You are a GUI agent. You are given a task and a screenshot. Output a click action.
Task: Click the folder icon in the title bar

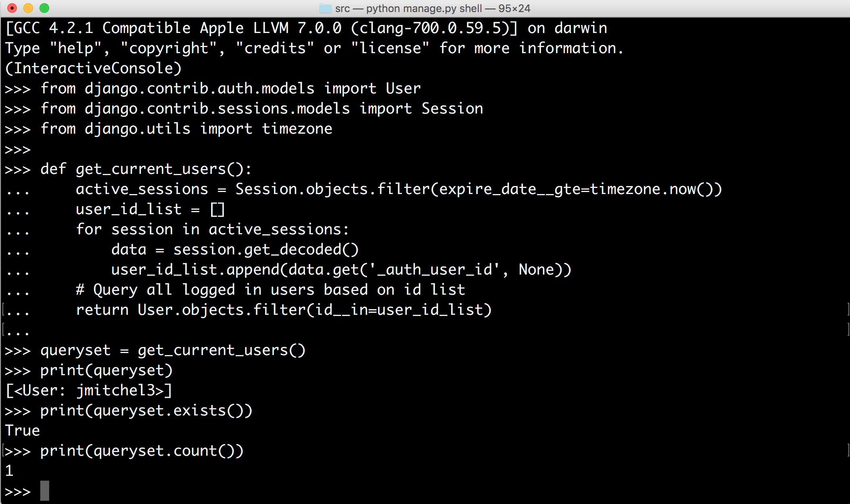tap(325, 8)
